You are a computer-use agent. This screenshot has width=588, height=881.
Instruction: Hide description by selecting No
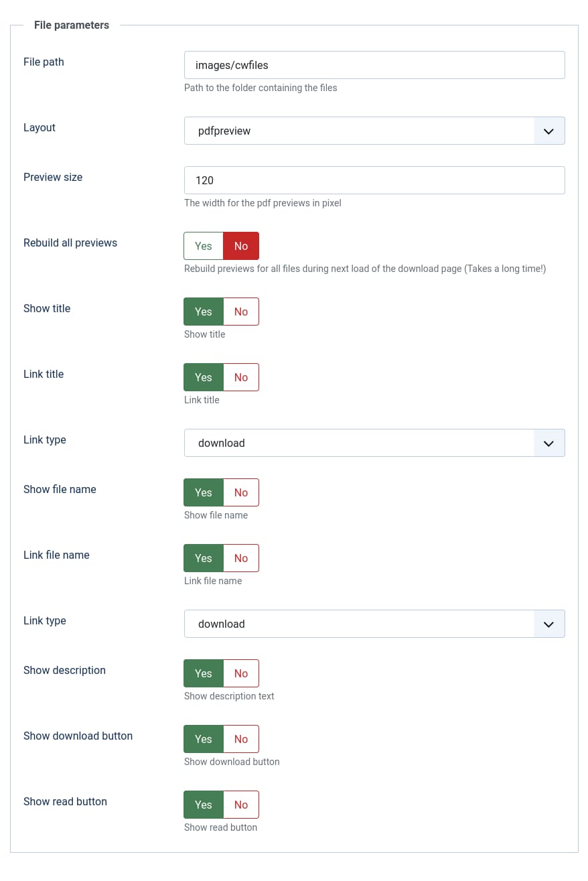(x=241, y=673)
